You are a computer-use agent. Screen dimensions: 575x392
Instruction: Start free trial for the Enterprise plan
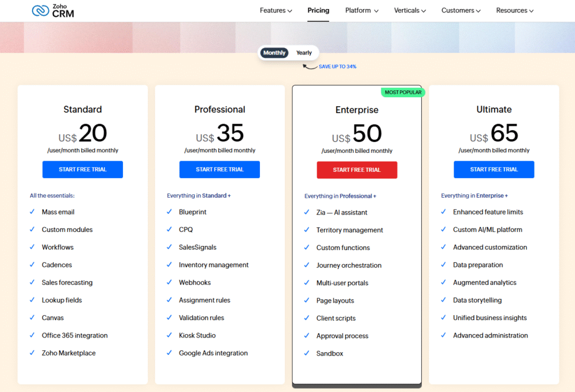pos(357,170)
